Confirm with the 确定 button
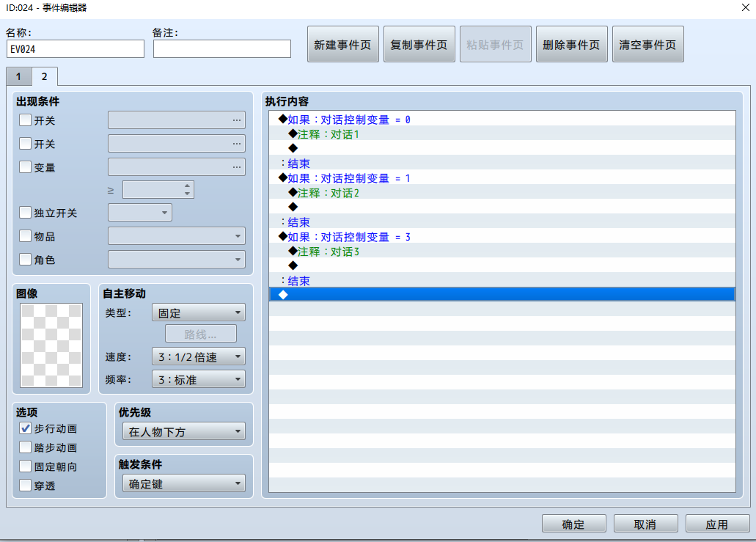This screenshot has height=542, width=756. pos(573,524)
